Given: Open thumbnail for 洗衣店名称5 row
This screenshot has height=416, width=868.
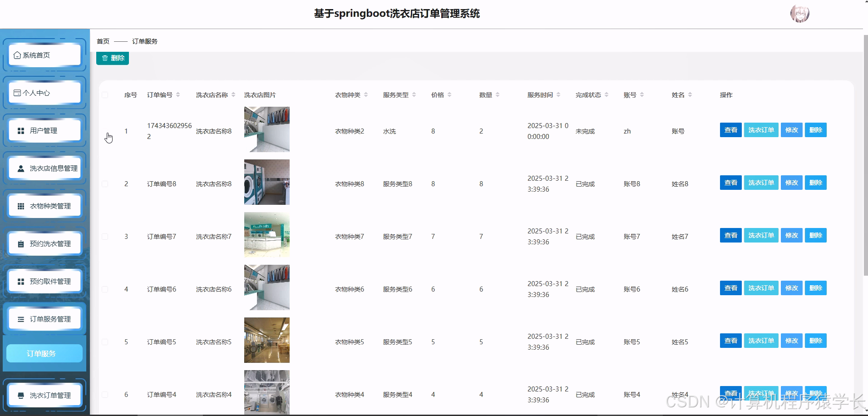Looking at the screenshot, I should 267,340.
